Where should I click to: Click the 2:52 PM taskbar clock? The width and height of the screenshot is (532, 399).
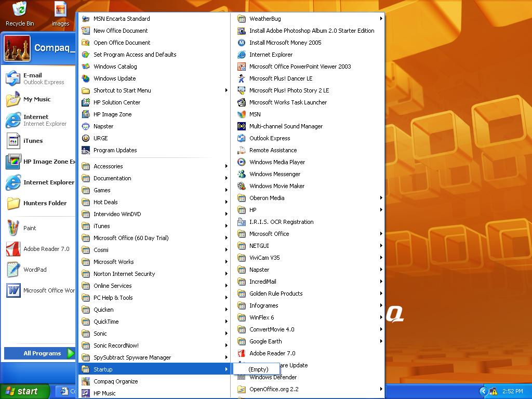pyautogui.click(x=512, y=391)
